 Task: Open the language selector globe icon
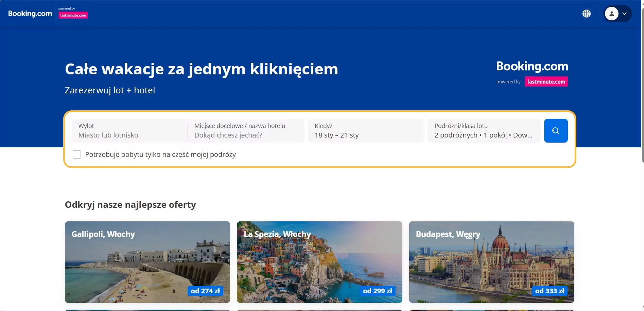click(x=587, y=14)
